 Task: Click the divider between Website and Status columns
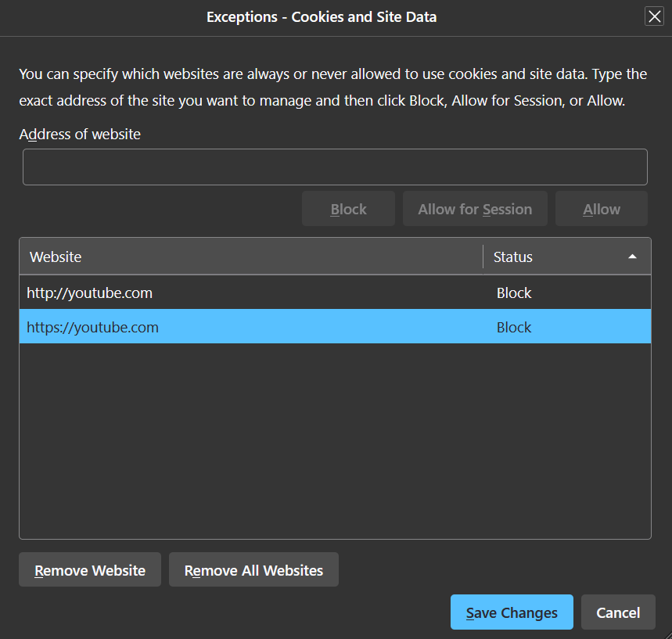click(483, 257)
